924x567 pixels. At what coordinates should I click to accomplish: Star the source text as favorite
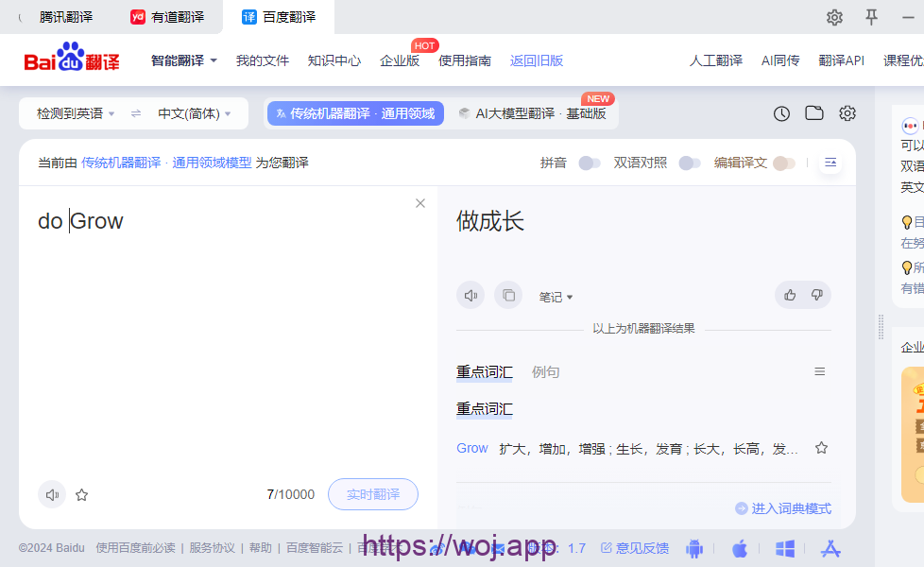[x=82, y=495]
